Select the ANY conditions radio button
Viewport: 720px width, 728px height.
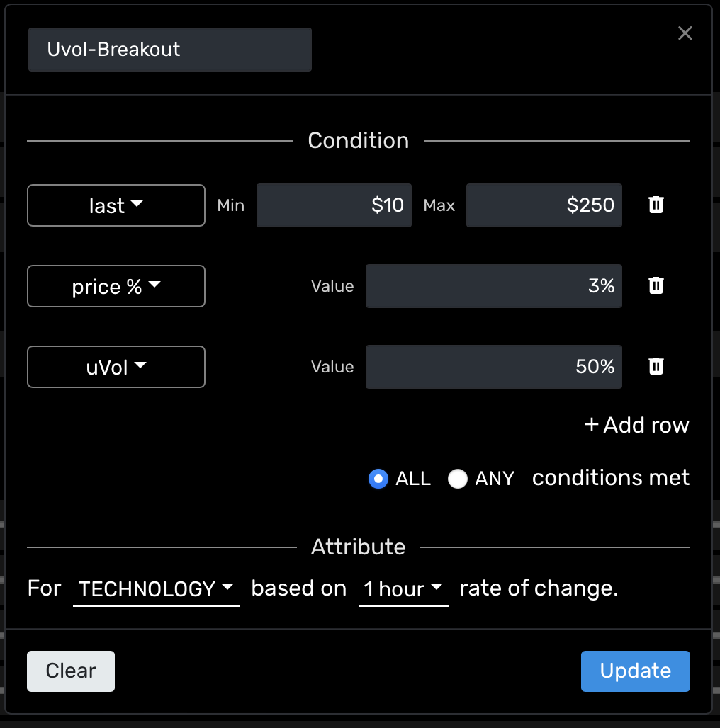tap(458, 479)
